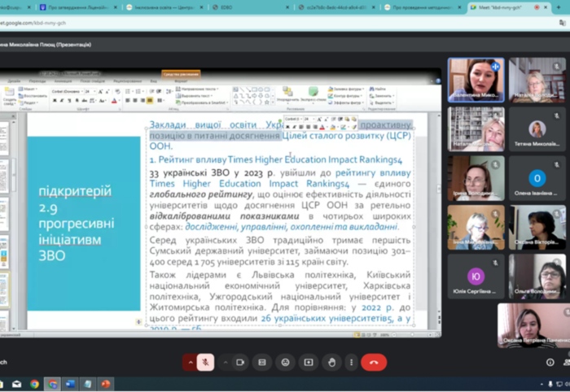Screen dimensions: 570x392
Task: Click the participant tile with 'Ю' avatar
Action: pos(476,277)
